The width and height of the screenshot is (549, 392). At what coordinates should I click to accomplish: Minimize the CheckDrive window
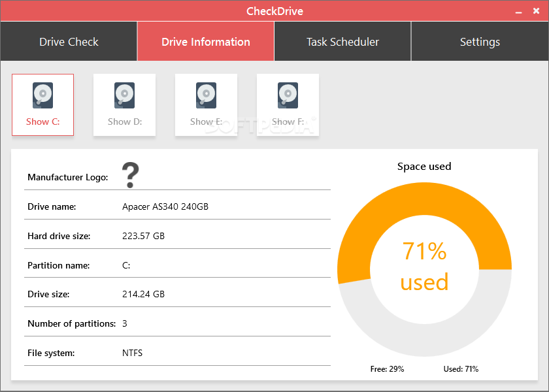[518, 10]
